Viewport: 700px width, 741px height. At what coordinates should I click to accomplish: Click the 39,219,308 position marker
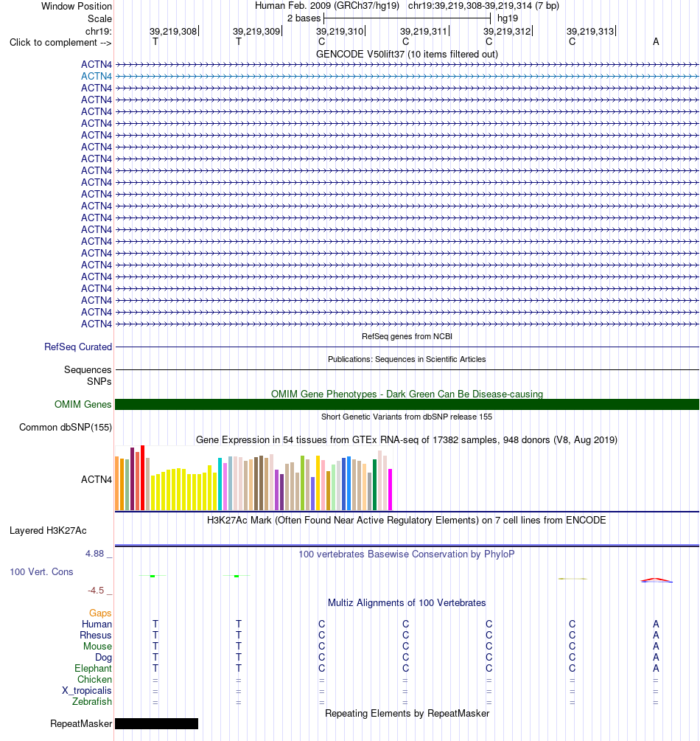(174, 31)
